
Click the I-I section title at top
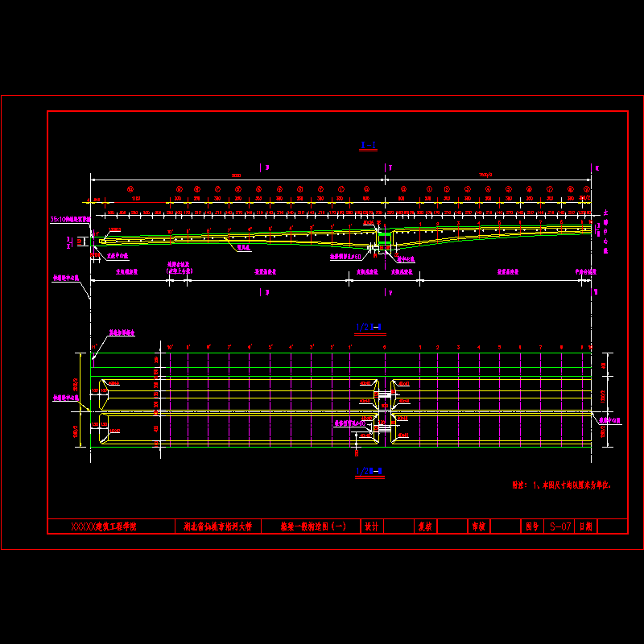pyautogui.click(x=368, y=146)
